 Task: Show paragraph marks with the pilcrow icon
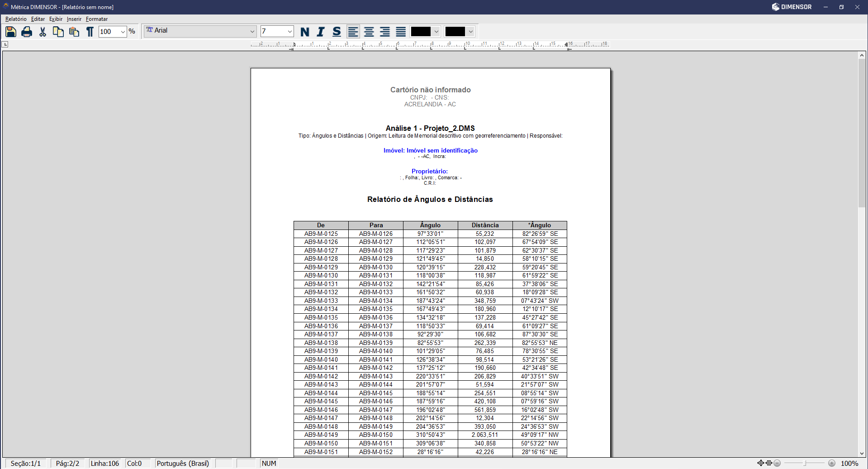90,32
